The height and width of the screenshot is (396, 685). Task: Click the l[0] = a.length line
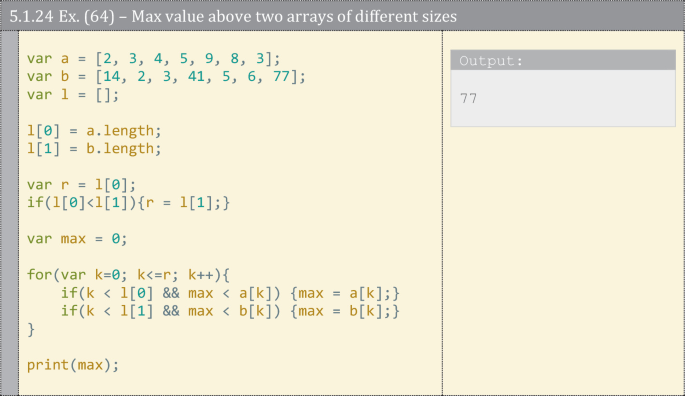coord(94,131)
